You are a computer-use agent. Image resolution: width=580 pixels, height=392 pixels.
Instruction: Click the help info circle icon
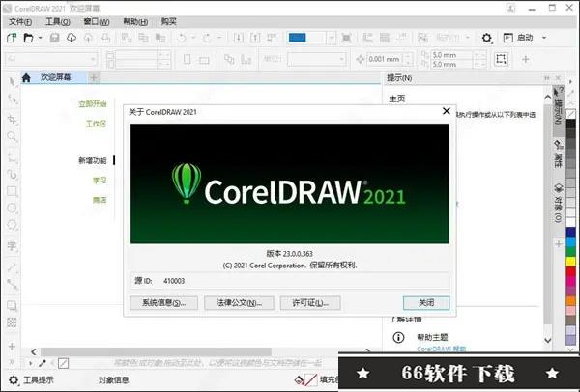(398, 337)
